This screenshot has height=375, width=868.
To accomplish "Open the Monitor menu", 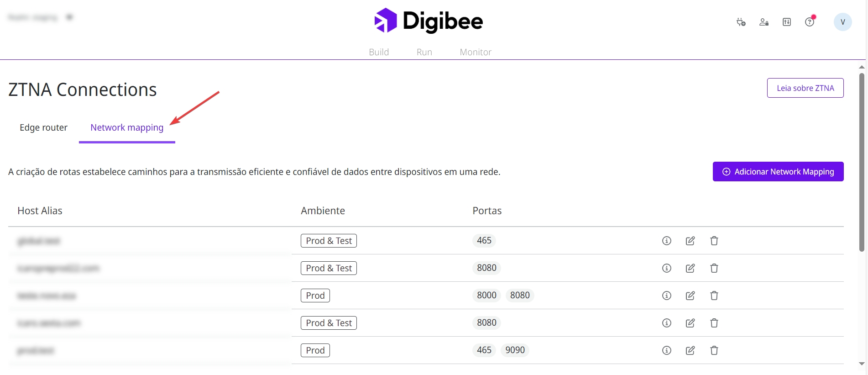I will point(476,52).
